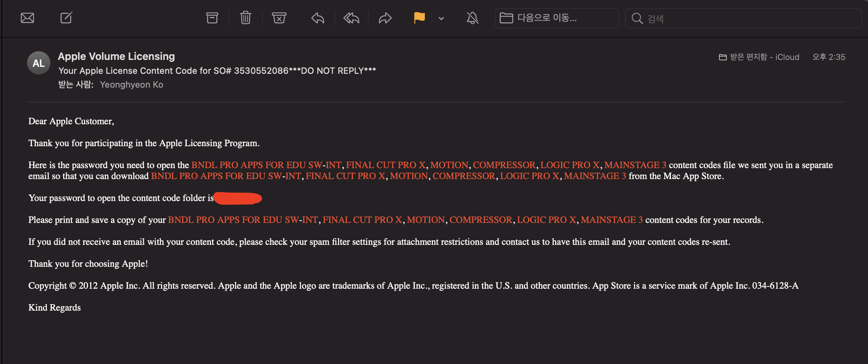868x364 pixels.
Task: Reply to all recipients
Action: pos(352,18)
